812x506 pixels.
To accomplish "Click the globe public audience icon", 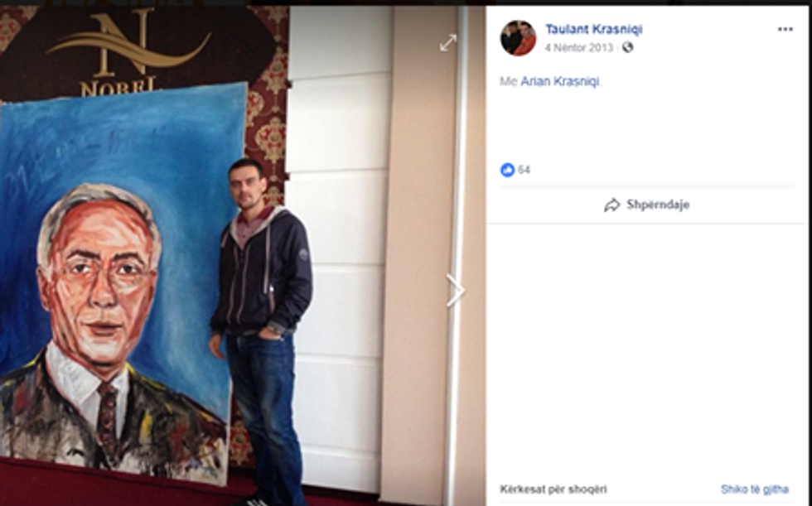I will pos(628,47).
